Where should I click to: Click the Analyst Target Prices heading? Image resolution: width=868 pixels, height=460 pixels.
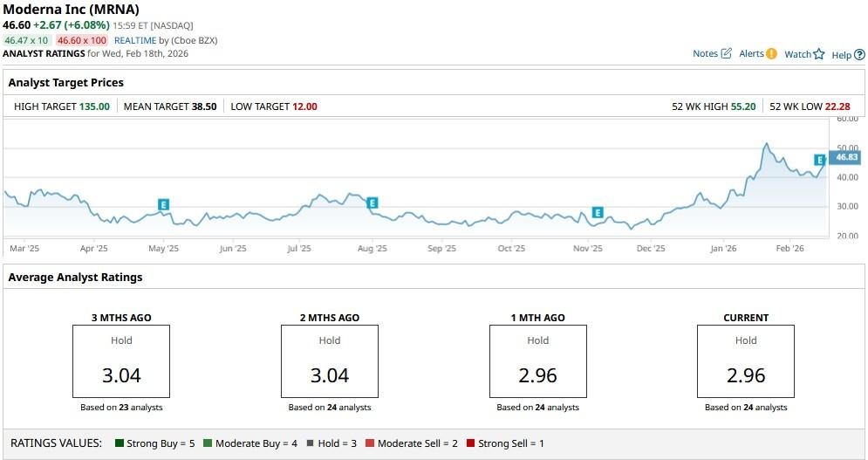pyautogui.click(x=66, y=83)
